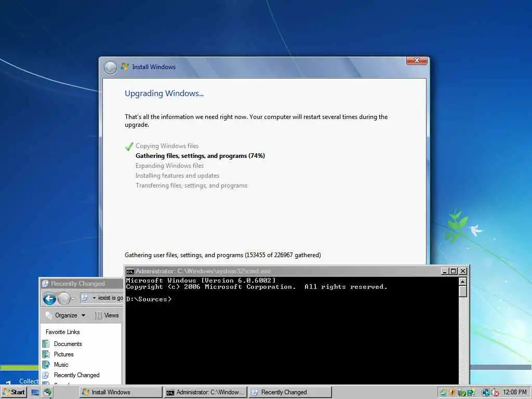Click the second quick launch icon beside Show Desktop
532x399 pixels.
47,393
